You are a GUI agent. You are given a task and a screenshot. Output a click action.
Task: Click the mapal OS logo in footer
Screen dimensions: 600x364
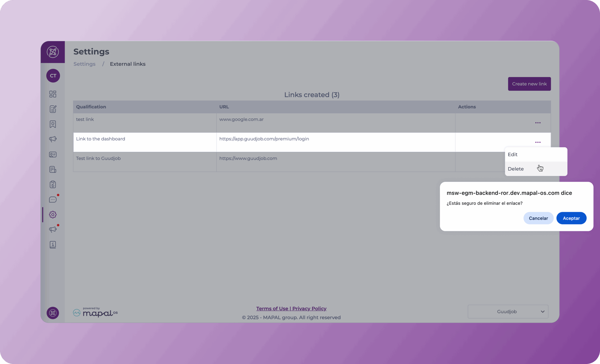(x=95, y=312)
